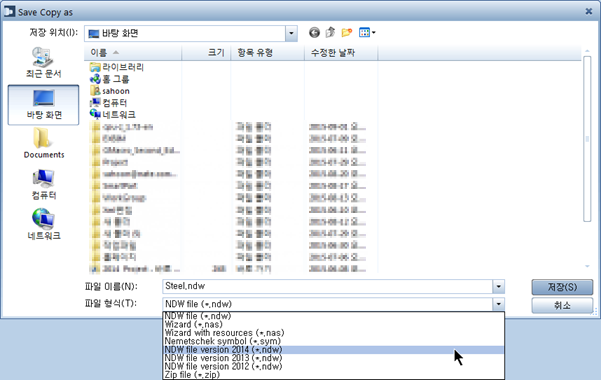Open 컴퓨터 in places bar
Viewport: 601px width, 380px height.
click(43, 185)
